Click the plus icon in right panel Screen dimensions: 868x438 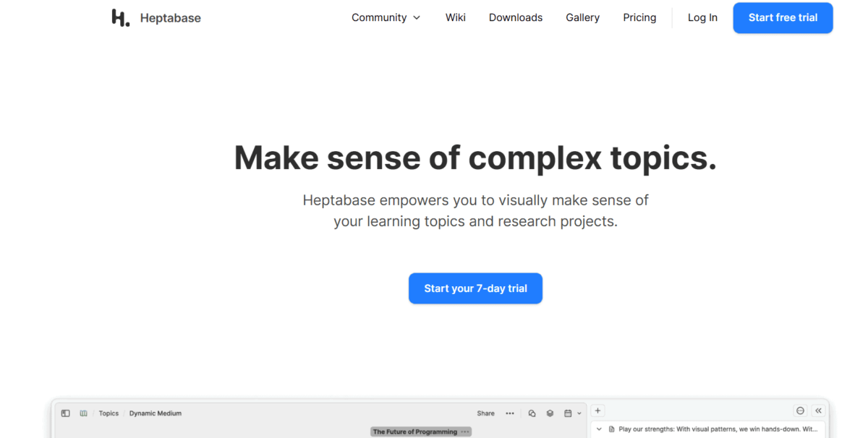pyautogui.click(x=597, y=411)
